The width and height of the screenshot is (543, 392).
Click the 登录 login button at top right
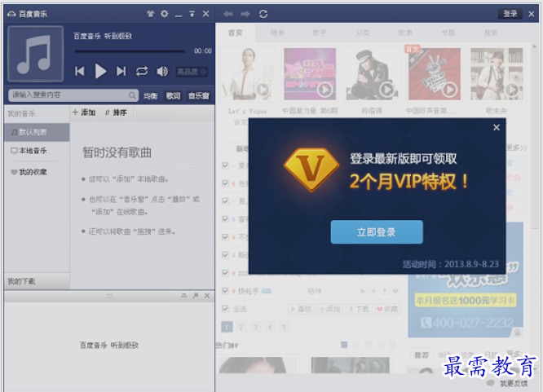510,14
